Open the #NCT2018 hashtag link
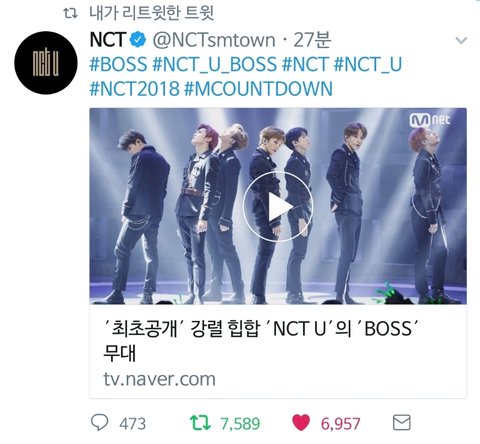 tap(134, 89)
